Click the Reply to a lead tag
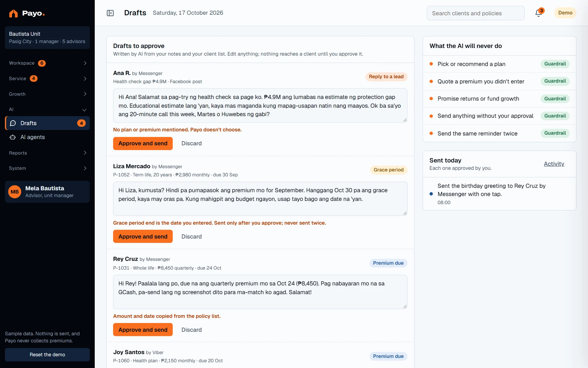The width and height of the screenshot is (588, 368). pyautogui.click(x=386, y=77)
